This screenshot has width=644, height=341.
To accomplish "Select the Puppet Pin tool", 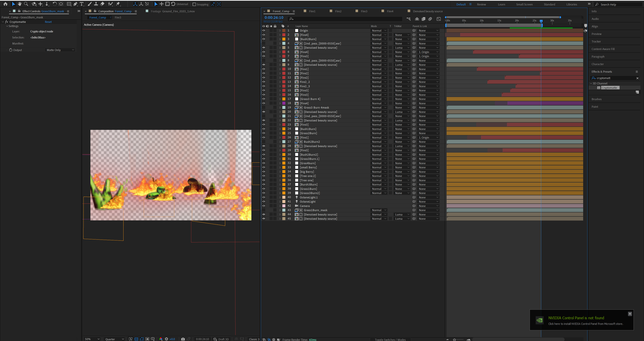I will click(x=118, y=4).
